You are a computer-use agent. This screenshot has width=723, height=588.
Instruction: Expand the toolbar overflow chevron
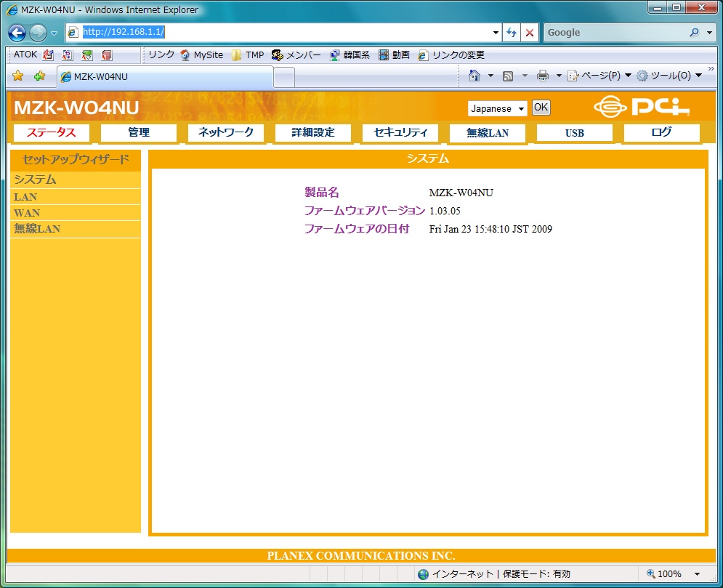[x=711, y=69]
